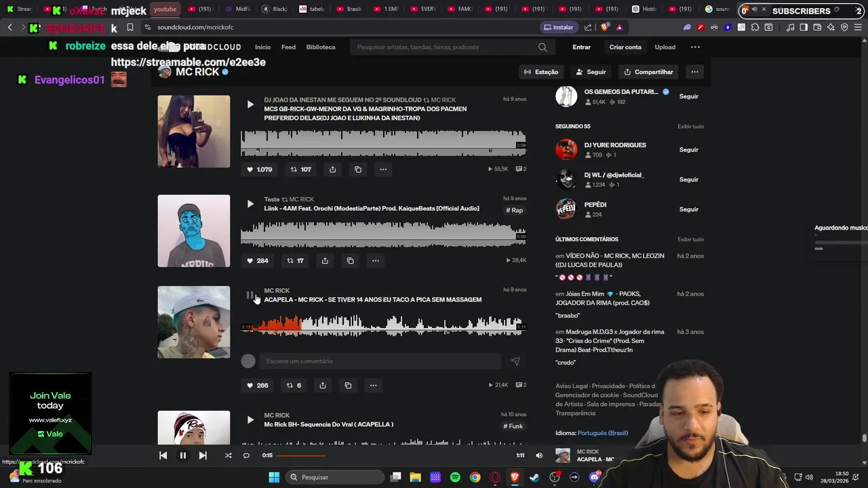The height and width of the screenshot is (488, 868).
Task: Seek within the ACAPELA track waveform
Action: [384, 327]
